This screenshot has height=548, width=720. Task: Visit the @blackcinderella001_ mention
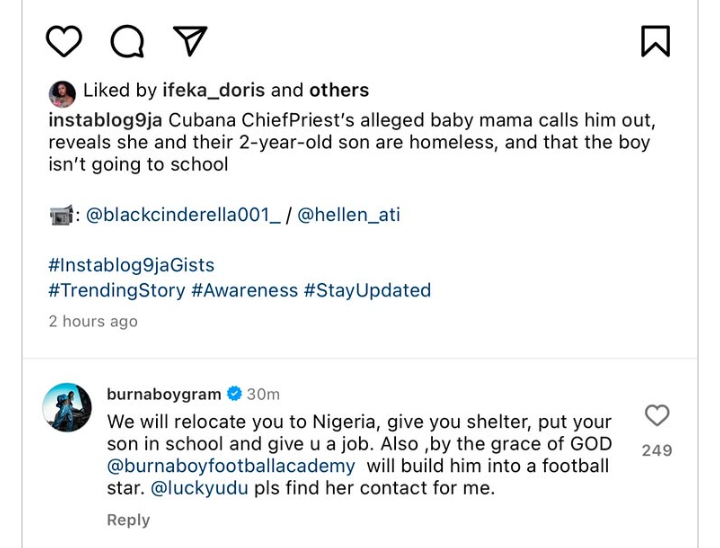pyautogui.click(x=183, y=214)
